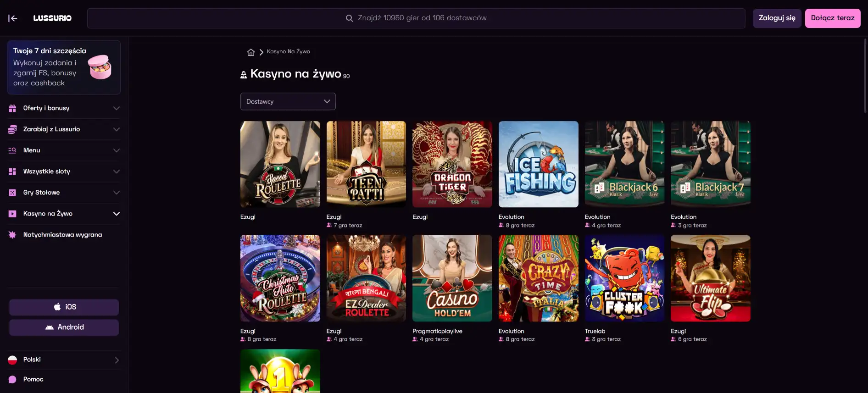
Task: Click the chat bubble icon for Pomoc
Action: [x=12, y=380]
